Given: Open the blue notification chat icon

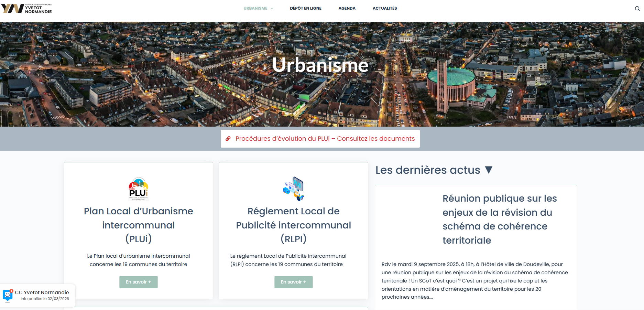Looking at the screenshot, I should 8,295.
